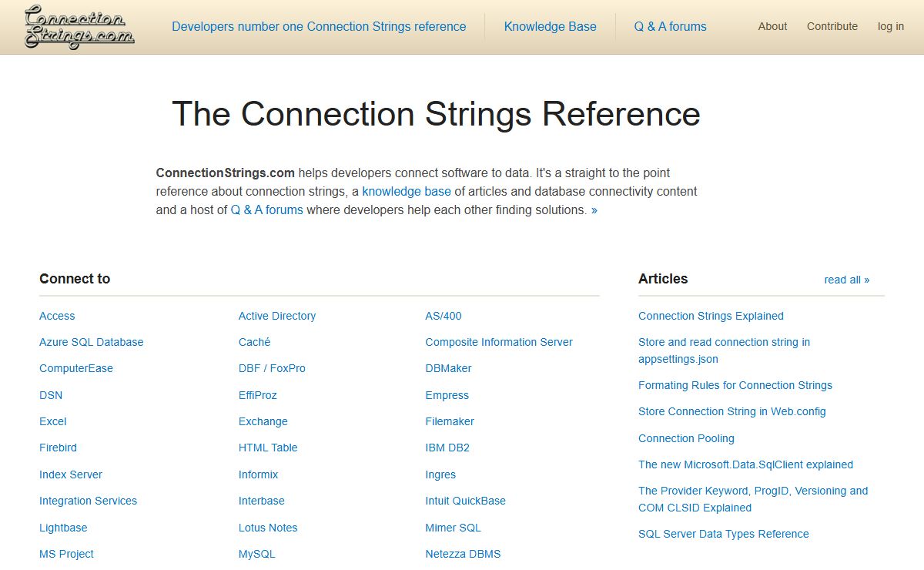Select Composite Information Server link
This screenshot has width=924, height=570.
pos(499,342)
